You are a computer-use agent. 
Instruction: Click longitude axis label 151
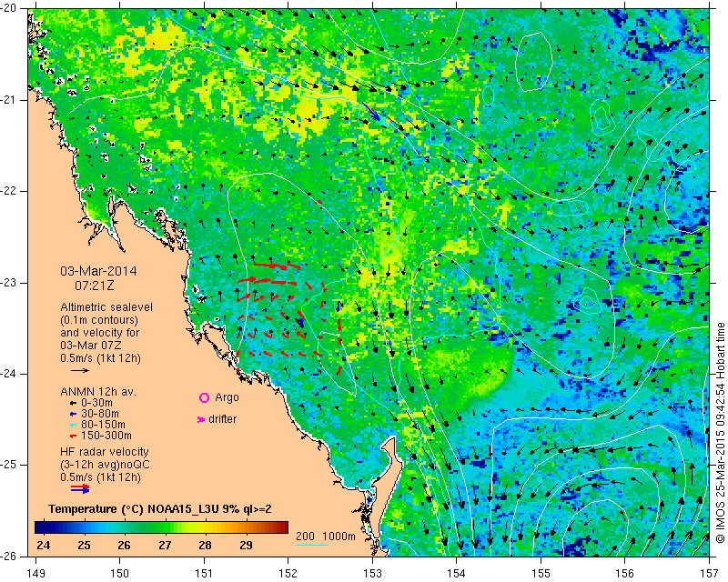(204, 574)
